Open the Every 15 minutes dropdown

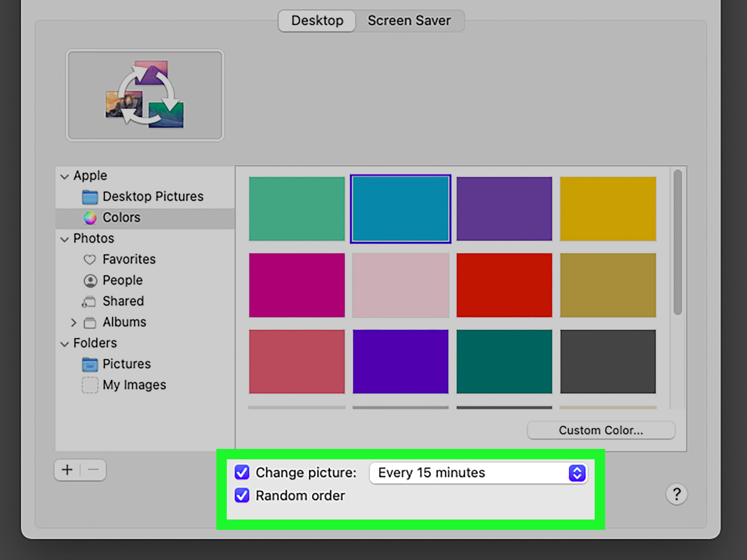pos(479,473)
